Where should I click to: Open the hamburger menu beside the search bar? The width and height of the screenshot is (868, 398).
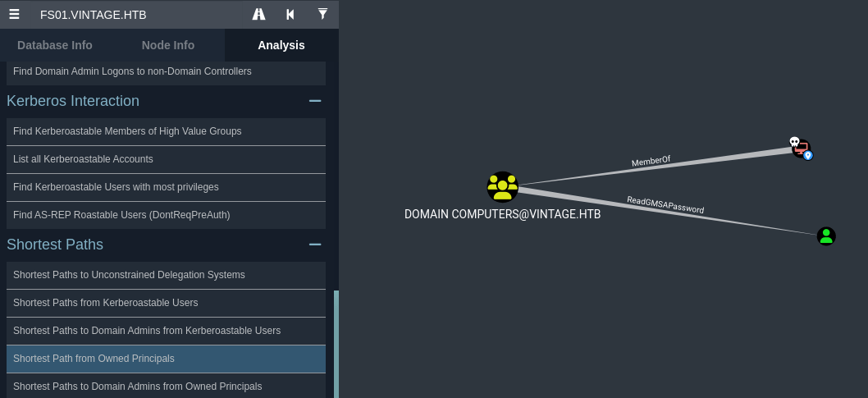pos(15,14)
